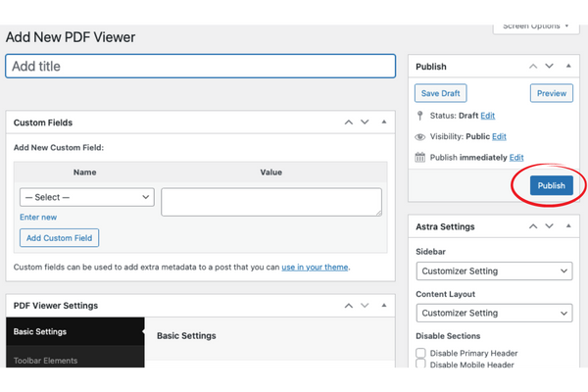
Task: Edit the Public visibility
Action: coord(499,136)
